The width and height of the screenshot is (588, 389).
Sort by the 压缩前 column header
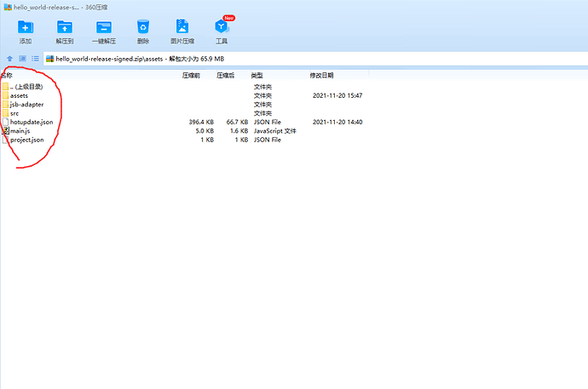pos(191,75)
